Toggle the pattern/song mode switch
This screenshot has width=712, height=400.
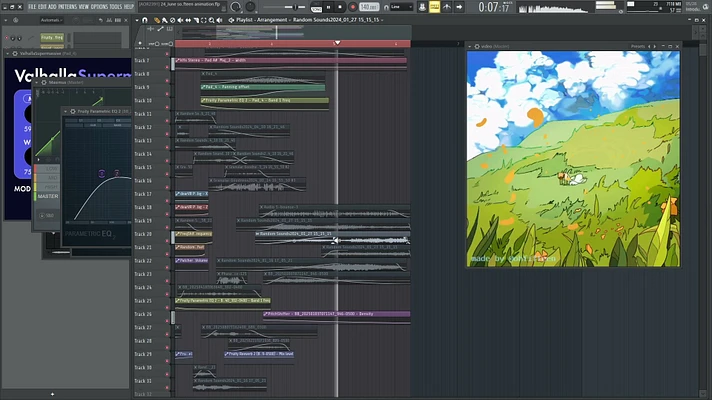pos(316,7)
